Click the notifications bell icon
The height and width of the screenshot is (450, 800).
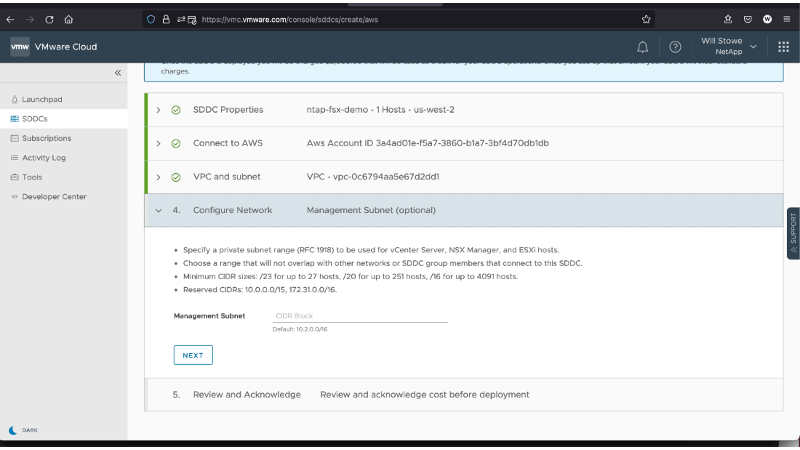[x=642, y=47]
